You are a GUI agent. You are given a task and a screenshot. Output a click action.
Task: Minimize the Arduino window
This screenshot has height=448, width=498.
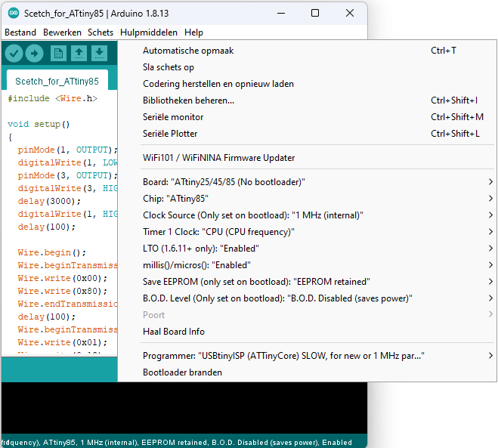coord(281,13)
